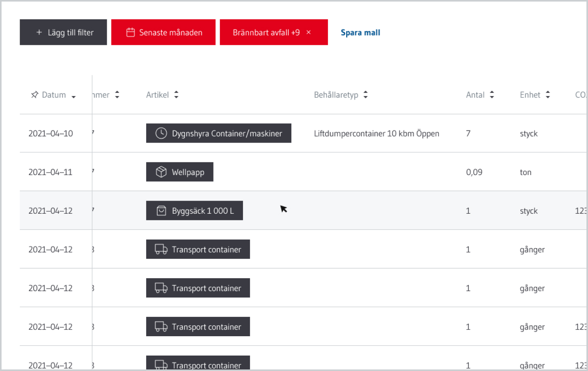Screen dimensions: 588x371
Task: Click the calendar icon on Senaste månaden
Action: pyautogui.click(x=130, y=32)
